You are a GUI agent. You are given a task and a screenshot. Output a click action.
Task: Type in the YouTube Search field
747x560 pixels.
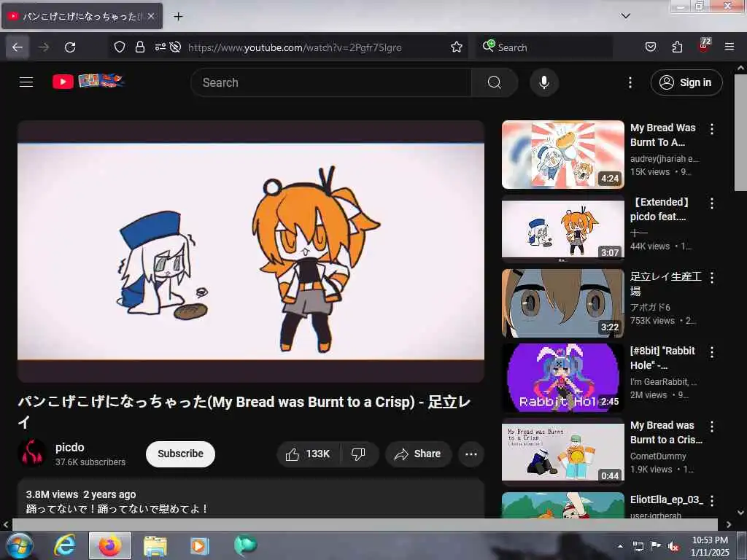point(331,82)
